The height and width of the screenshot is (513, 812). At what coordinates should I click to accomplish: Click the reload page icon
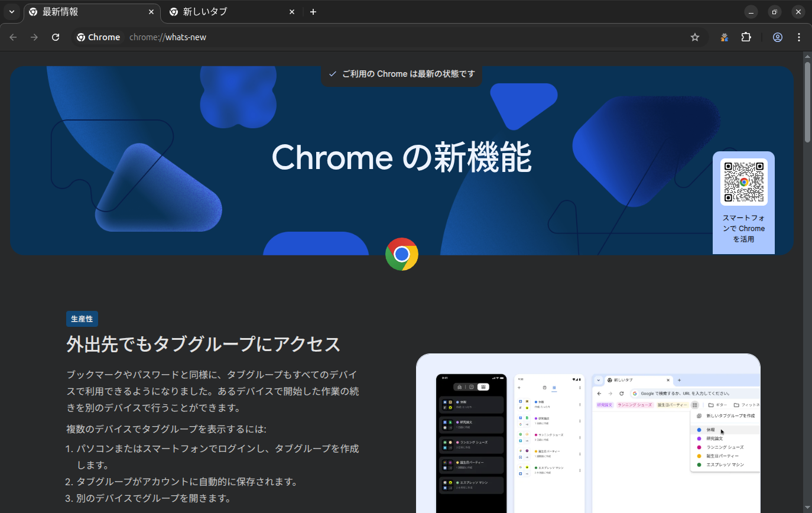(x=56, y=37)
